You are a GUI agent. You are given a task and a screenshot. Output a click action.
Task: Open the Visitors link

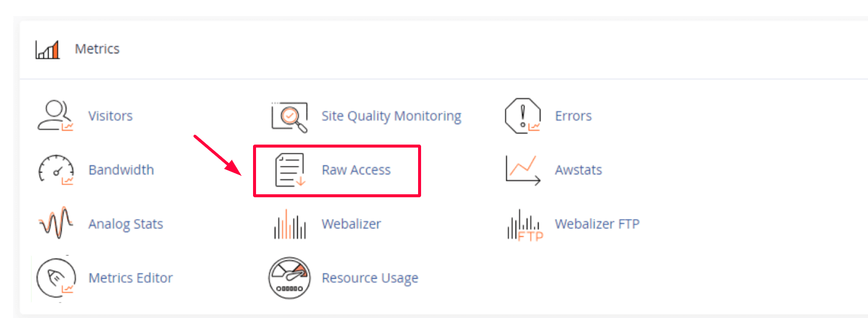[x=110, y=116]
